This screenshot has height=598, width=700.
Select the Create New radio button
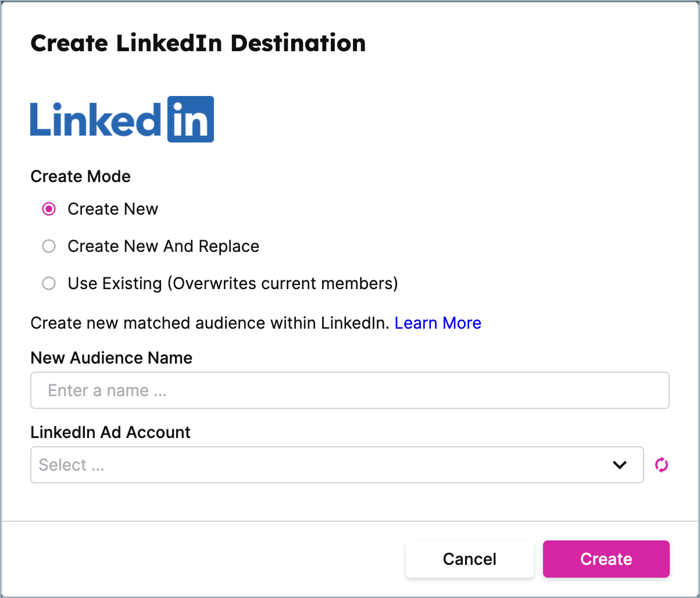click(x=49, y=209)
